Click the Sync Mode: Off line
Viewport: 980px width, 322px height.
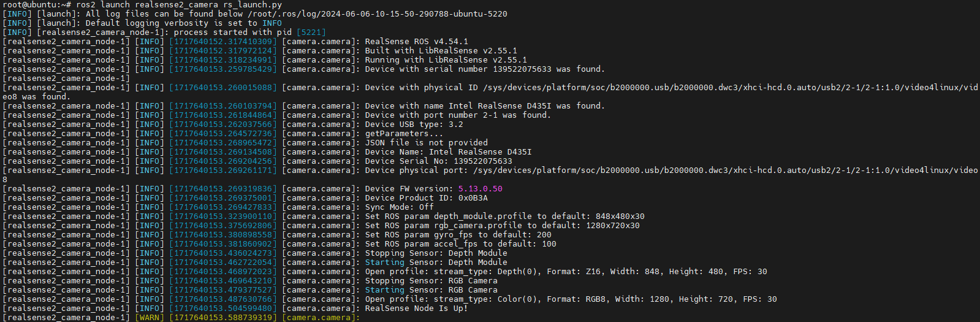[x=399, y=207]
